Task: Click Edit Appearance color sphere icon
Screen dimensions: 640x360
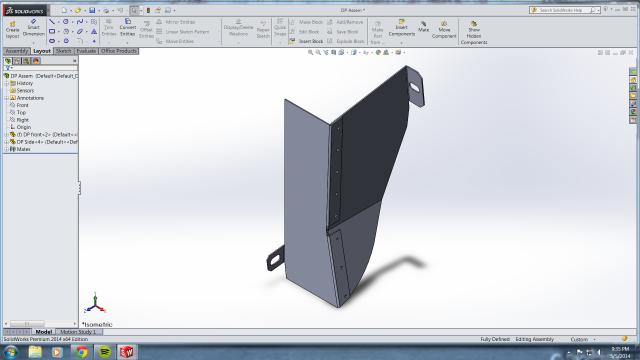Action: click(x=378, y=53)
